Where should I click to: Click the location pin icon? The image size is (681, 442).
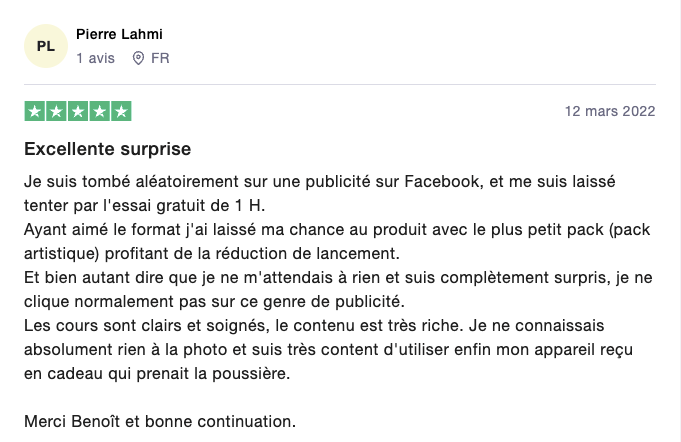[138, 58]
